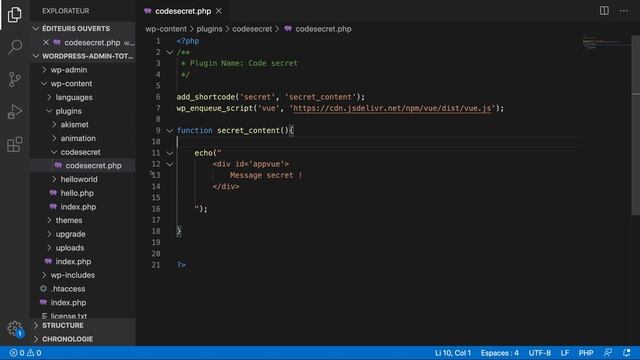The image size is (640, 360).
Task: Expand the CHRONOLOGIE panel
Action: click(82, 339)
